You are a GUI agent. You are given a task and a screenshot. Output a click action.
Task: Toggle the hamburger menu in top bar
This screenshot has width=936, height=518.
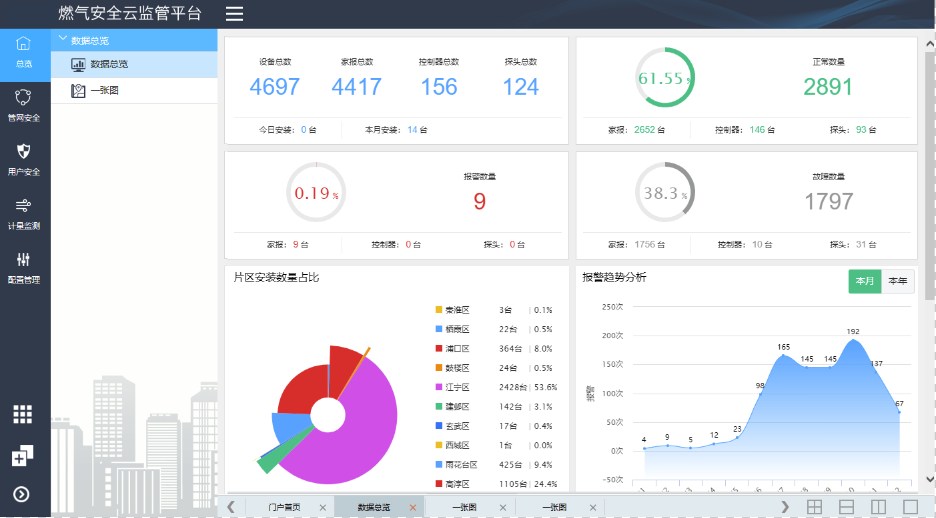click(234, 13)
